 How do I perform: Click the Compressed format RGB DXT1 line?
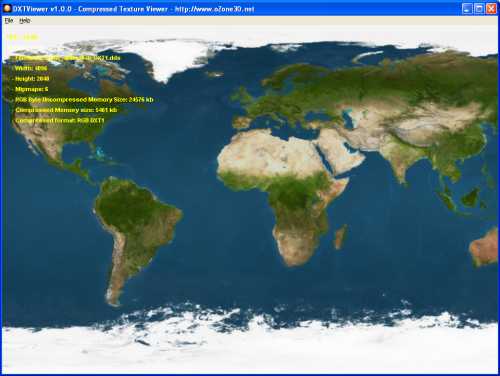click(60, 120)
